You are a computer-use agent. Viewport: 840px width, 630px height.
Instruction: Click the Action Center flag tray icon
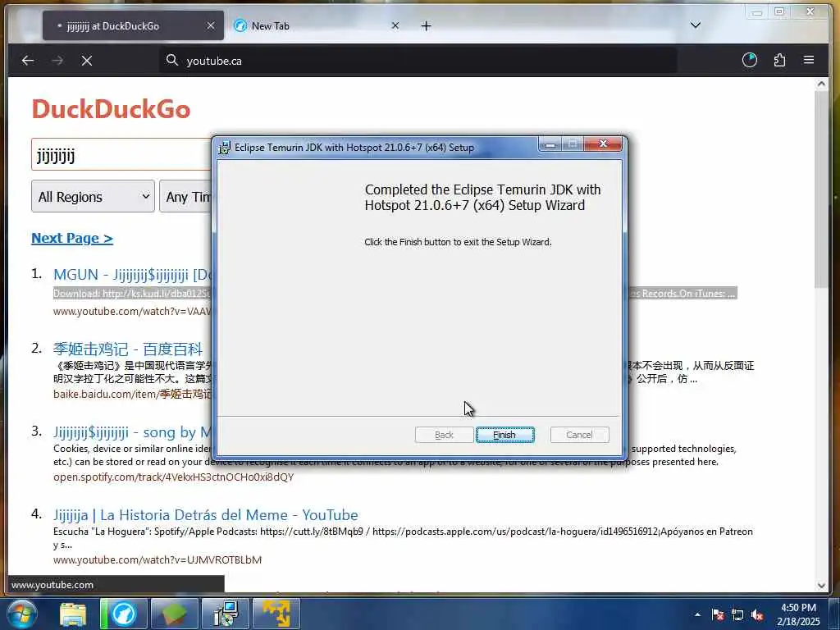click(718, 614)
